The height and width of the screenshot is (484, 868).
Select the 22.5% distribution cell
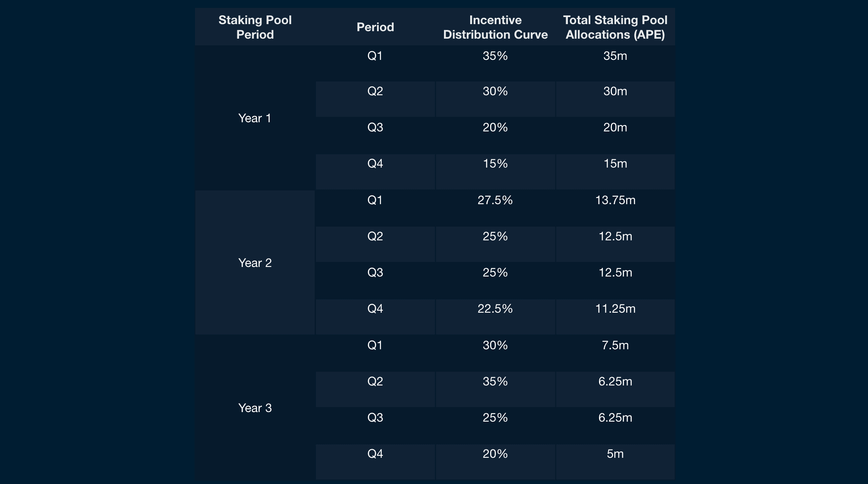point(495,309)
